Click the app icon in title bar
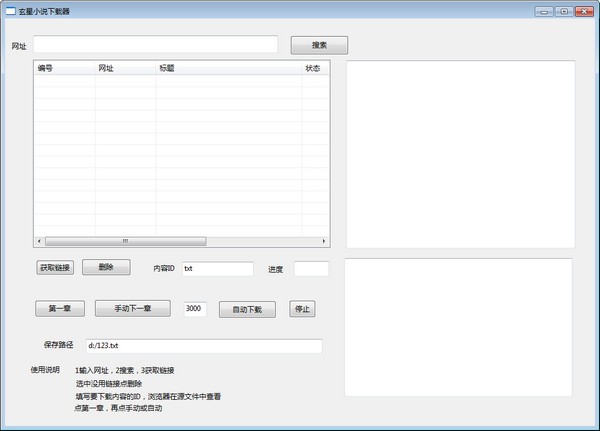The image size is (600, 431). point(11,10)
